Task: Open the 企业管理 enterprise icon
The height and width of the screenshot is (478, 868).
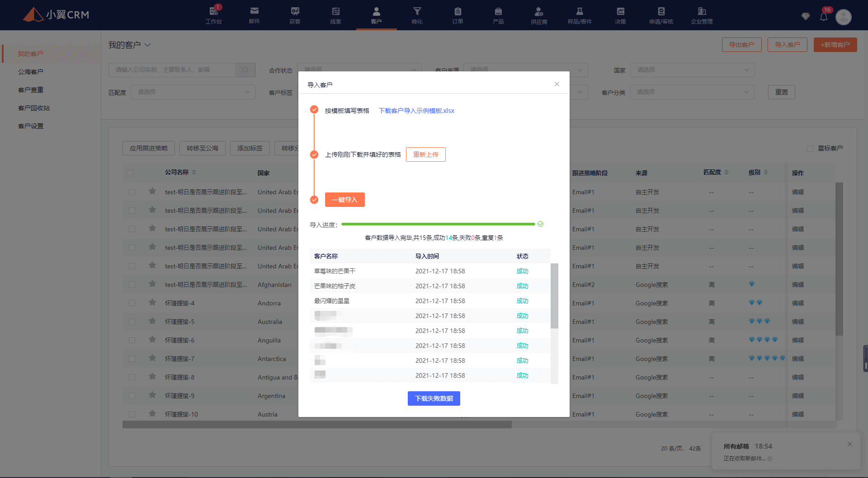Action: tap(702, 15)
